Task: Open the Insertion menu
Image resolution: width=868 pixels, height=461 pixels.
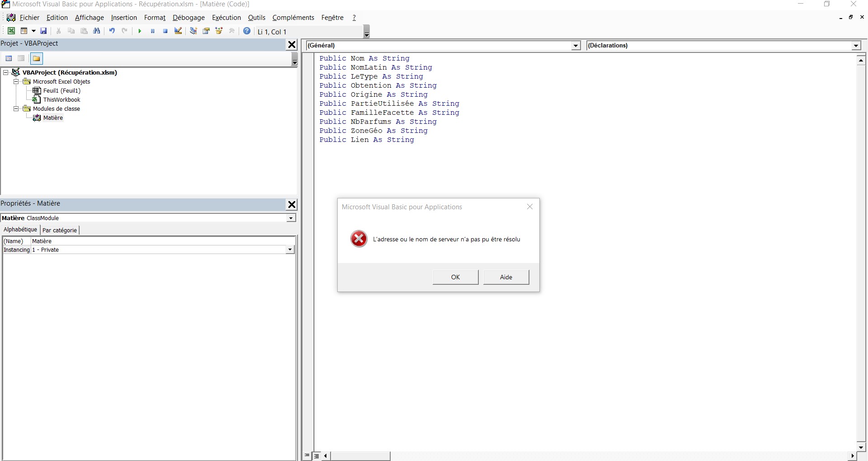Action: tap(124, 18)
